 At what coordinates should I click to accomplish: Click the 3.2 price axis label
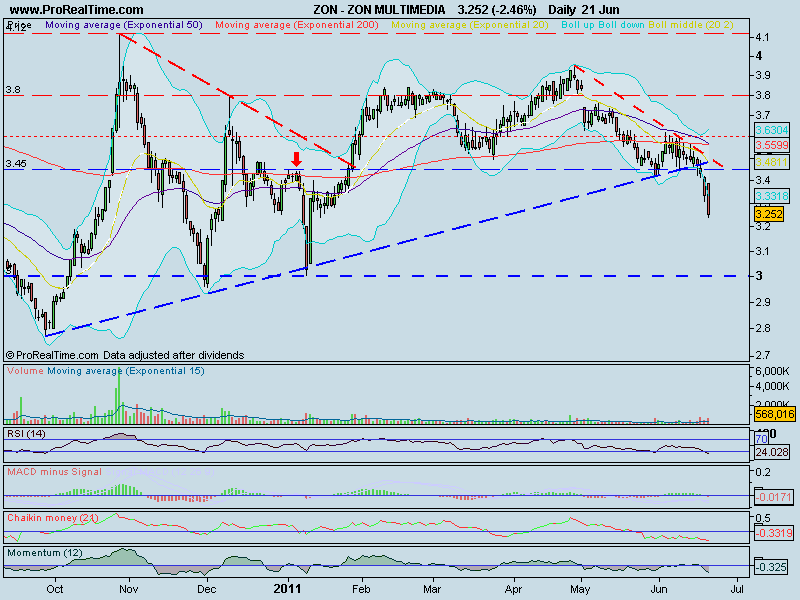pos(764,227)
